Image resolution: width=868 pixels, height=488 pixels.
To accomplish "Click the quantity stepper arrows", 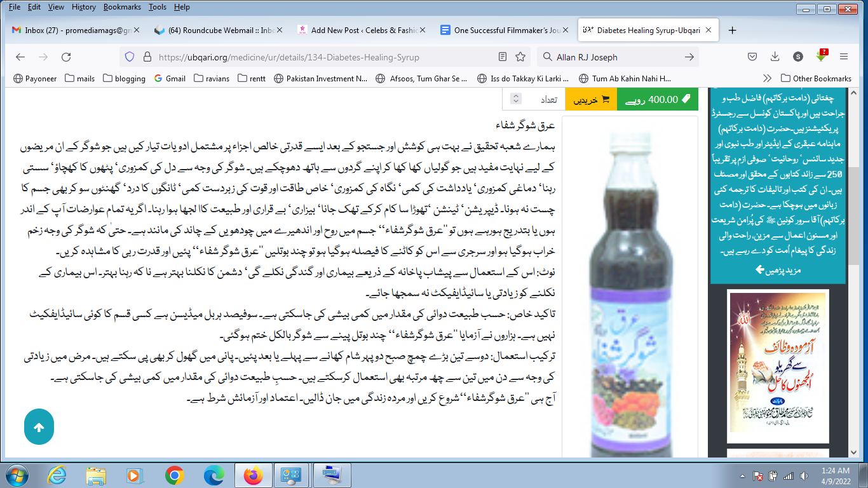I will coord(516,99).
